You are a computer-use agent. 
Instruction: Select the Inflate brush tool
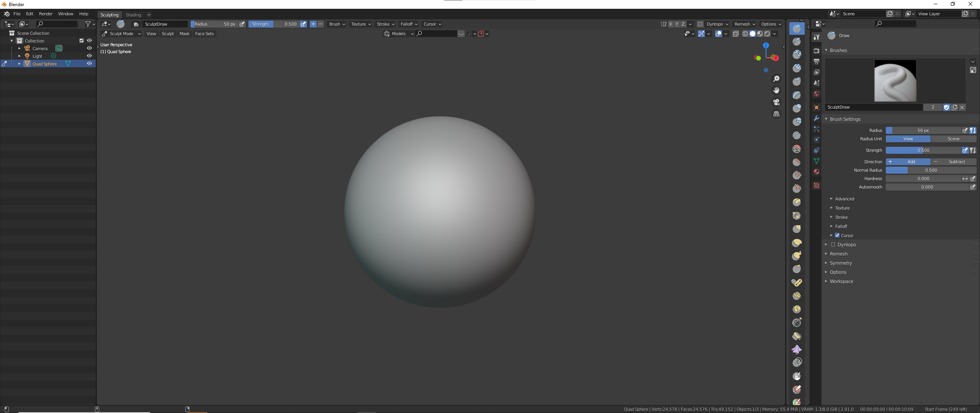(x=797, y=108)
